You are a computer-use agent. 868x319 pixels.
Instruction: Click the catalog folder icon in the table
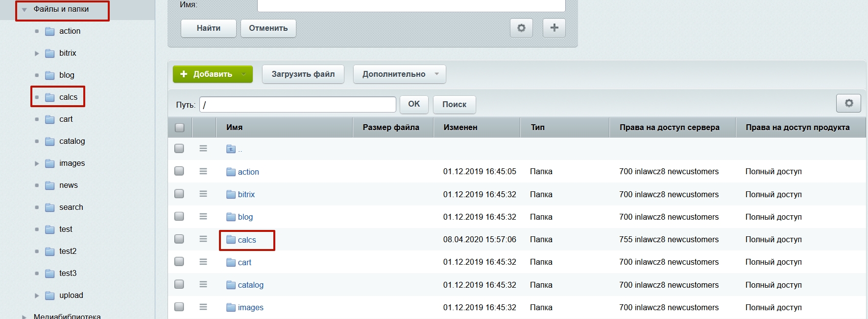point(231,285)
